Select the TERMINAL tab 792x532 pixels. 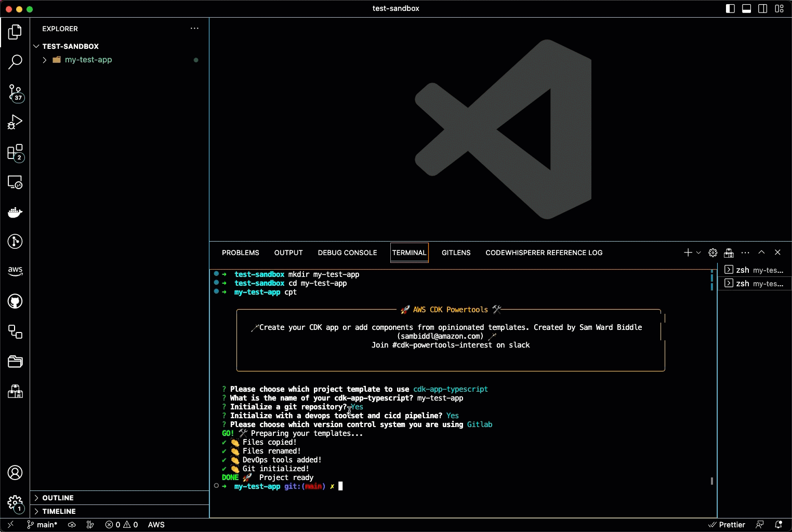pyautogui.click(x=410, y=252)
